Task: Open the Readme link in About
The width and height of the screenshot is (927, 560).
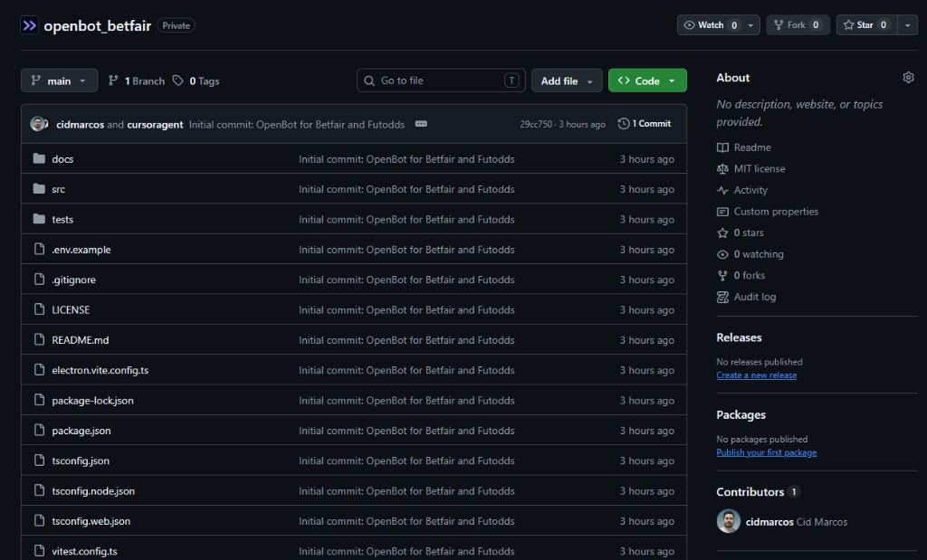Action: click(752, 147)
